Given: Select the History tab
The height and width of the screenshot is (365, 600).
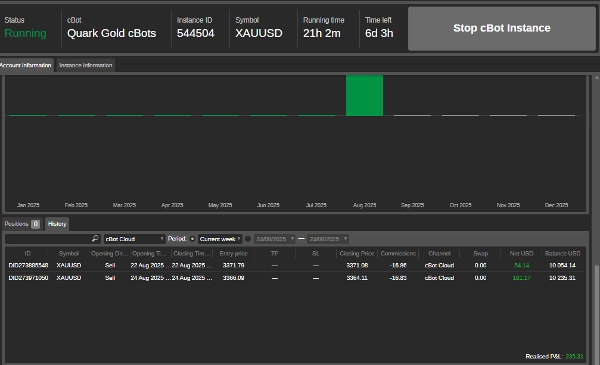Looking at the screenshot, I should [57, 224].
